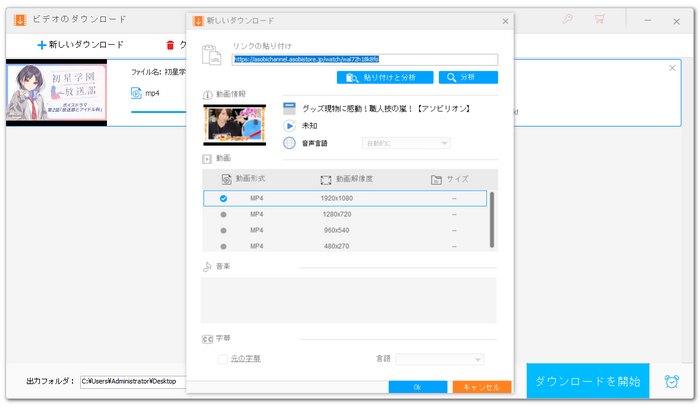Click the paste URL clipboard icon
The height and width of the screenshot is (407, 700).
(x=212, y=55)
